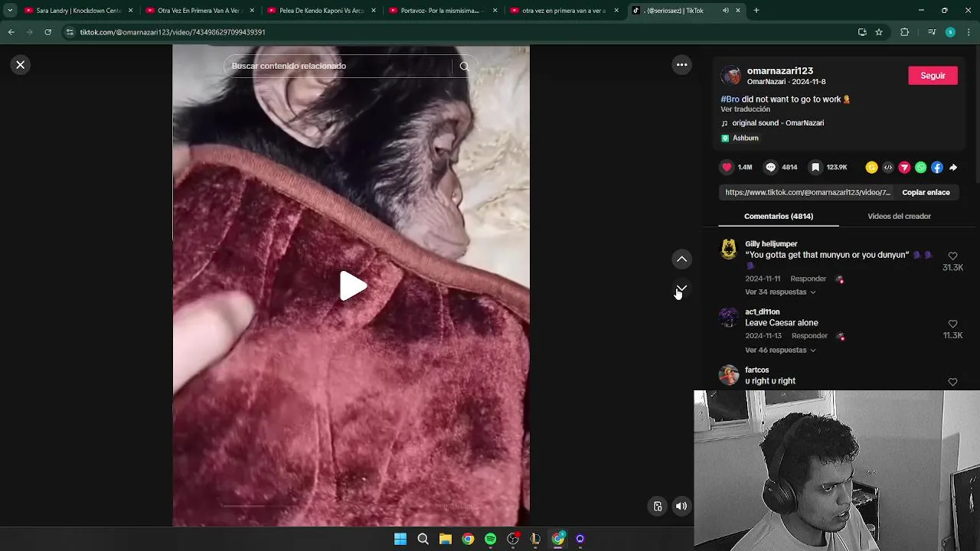Image resolution: width=980 pixels, height=551 pixels.
Task: Click the video URL text field
Action: pos(807,192)
